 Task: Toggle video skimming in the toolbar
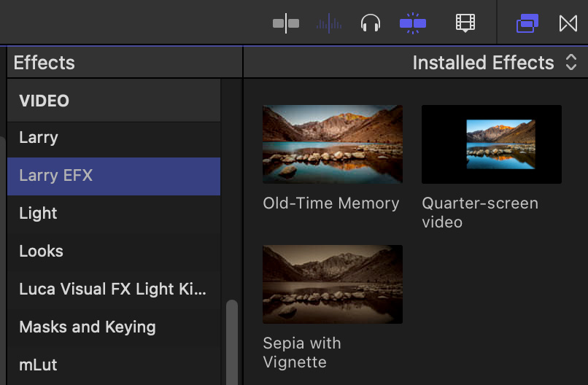point(286,23)
